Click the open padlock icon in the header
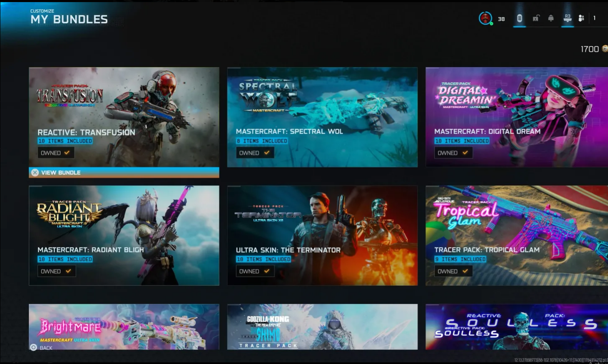Viewport: 608px width, 364px height. point(536,18)
